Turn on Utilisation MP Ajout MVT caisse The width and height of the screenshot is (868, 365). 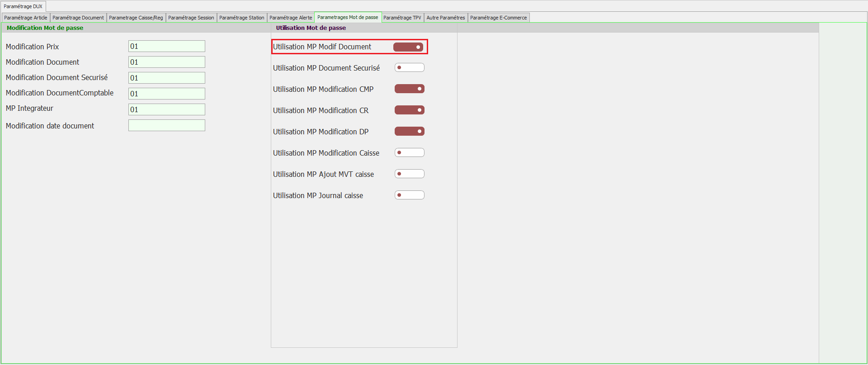(410, 174)
